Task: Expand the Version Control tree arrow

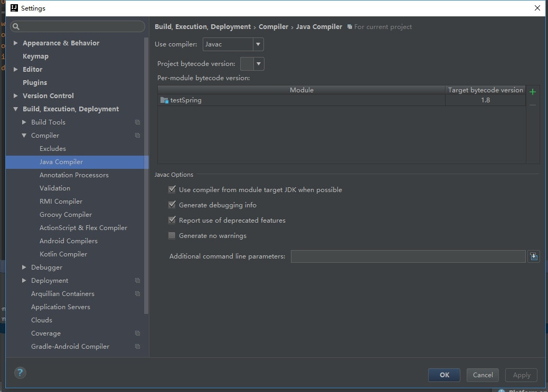Action: 15,95
